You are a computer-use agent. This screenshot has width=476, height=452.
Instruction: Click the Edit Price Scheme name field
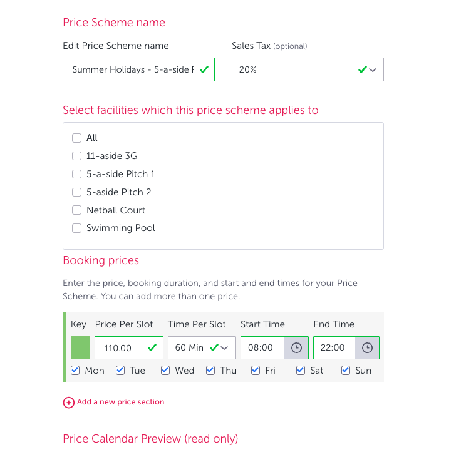click(x=139, y=69)
